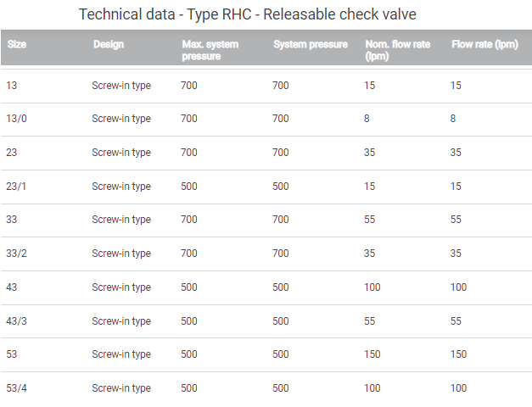Select the '53' size cell
This screenshot has width=532, height=407.
point(11,354)
